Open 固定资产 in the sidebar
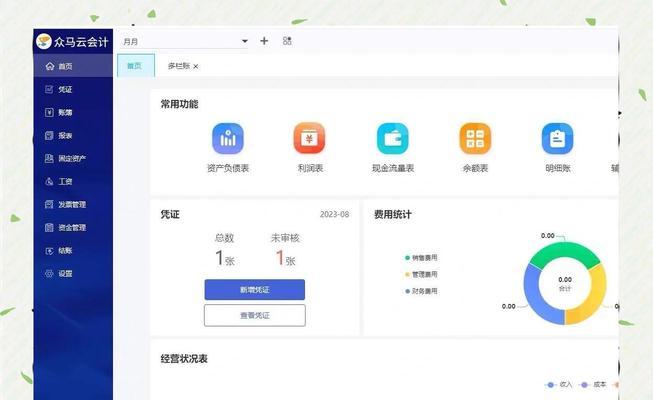The image size is (653, 400). tap(73, 158)
